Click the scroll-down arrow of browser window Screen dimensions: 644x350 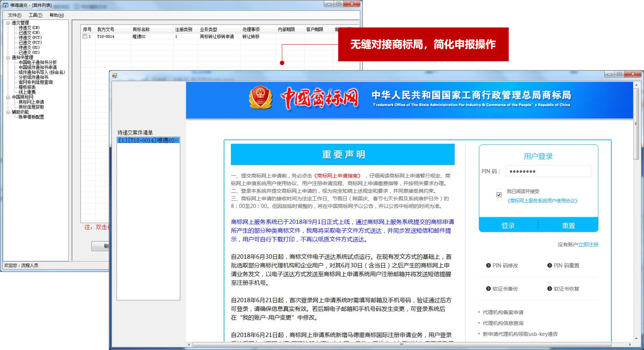click(x=636, y=339)
